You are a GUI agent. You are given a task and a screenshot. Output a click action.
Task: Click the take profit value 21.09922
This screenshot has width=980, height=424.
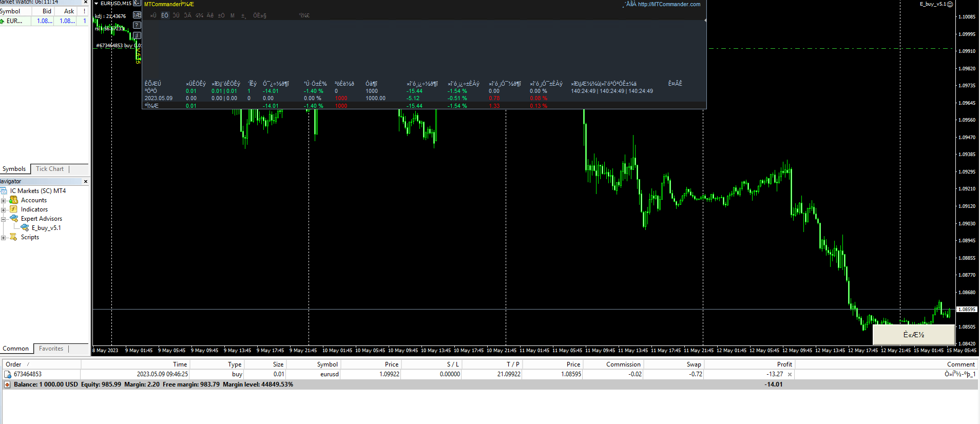click(508, 374)
